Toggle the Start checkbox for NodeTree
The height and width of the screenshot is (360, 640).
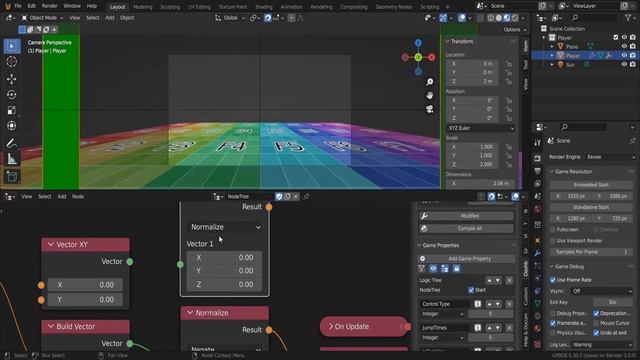(471, 290)
